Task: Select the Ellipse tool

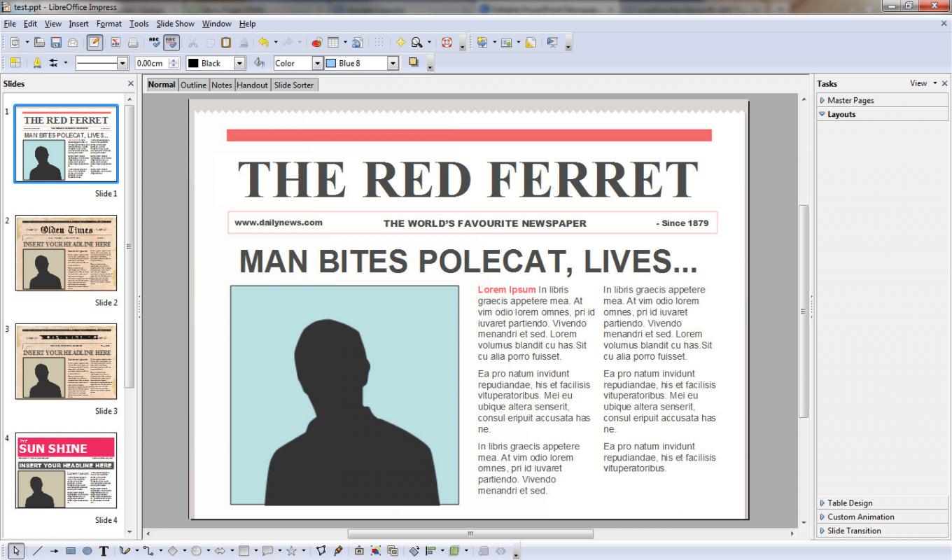Action: click(x=85, y=552)
